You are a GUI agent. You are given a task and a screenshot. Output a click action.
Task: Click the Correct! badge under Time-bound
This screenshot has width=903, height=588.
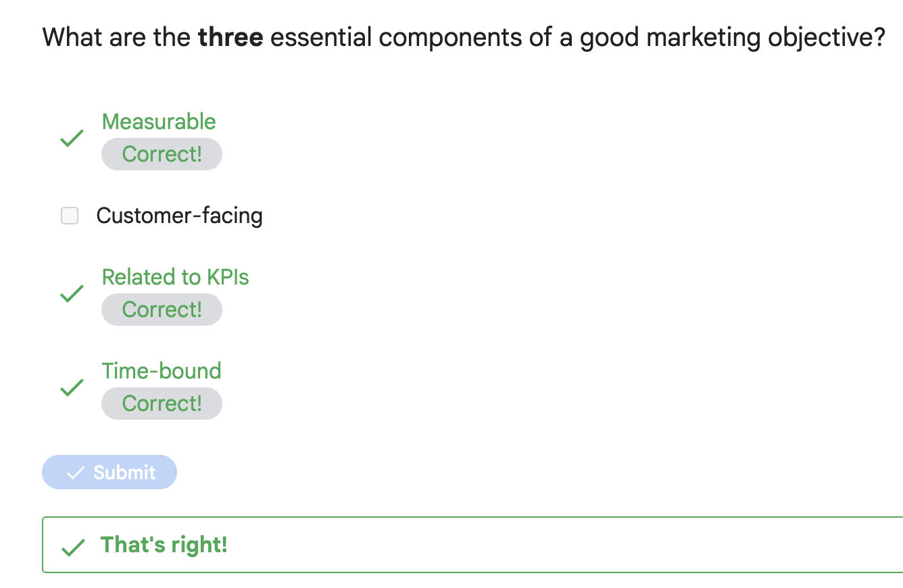(162, 403)
